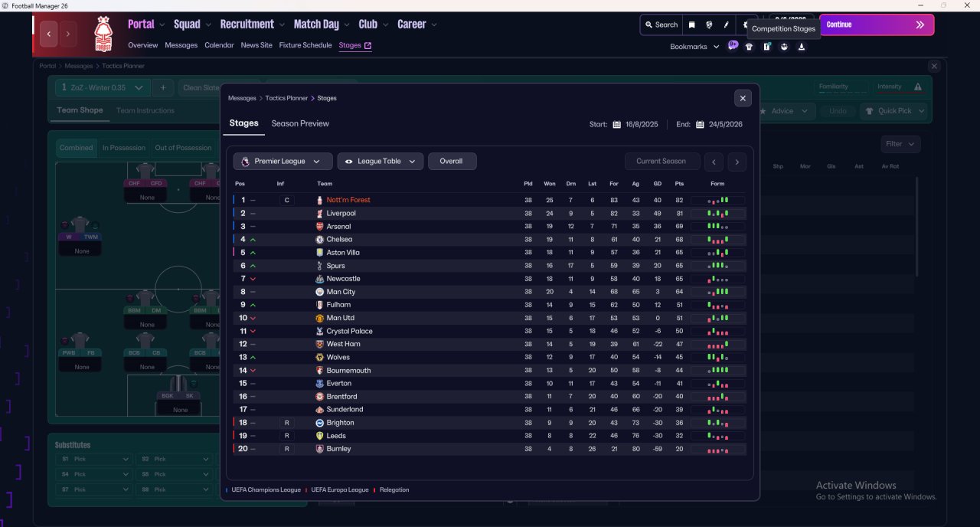The image size is (980, 527).
Task: Click the calendar icon beside the Start date
Action: click(617, 124)
